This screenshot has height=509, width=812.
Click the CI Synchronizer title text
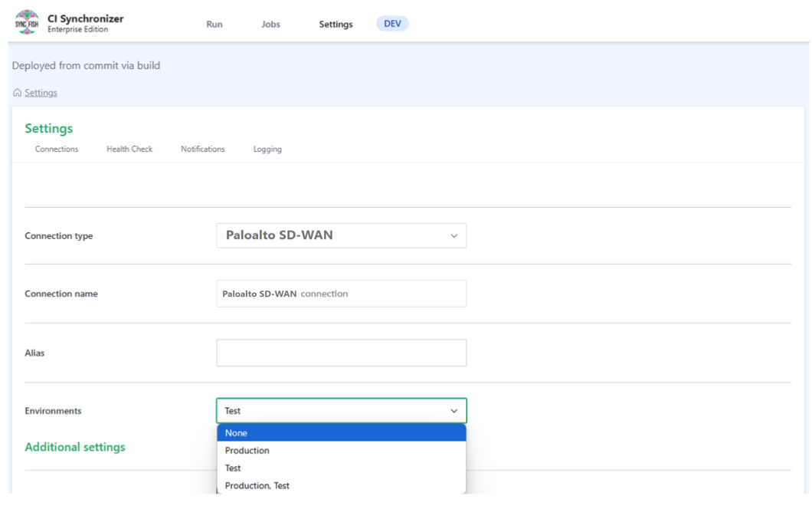coord(86,18)
